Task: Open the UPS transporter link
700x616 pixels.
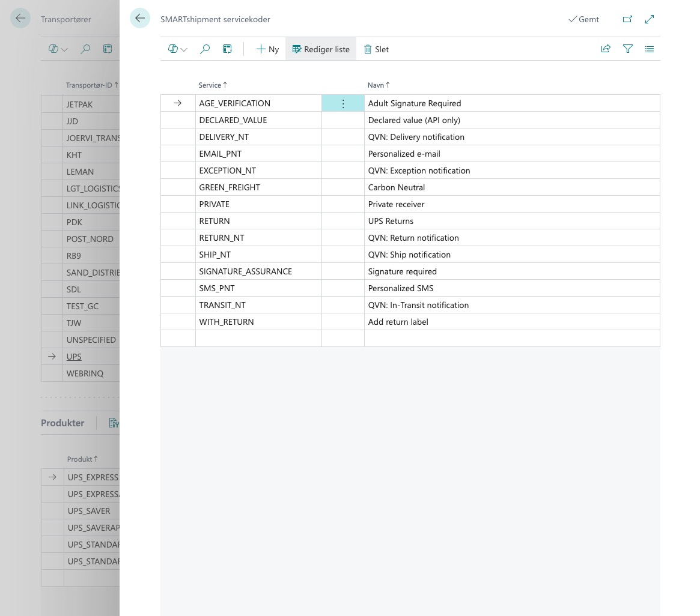Action: 74,357
